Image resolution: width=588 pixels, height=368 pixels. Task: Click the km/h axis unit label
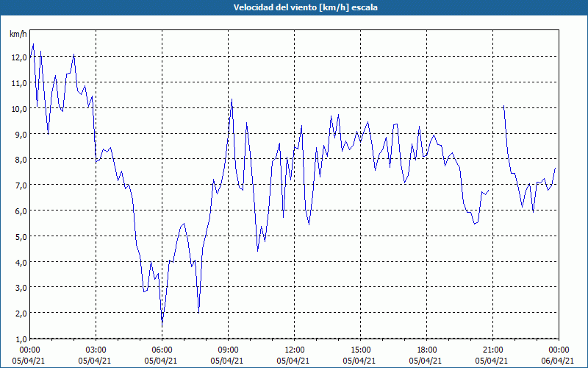[18, 34]
